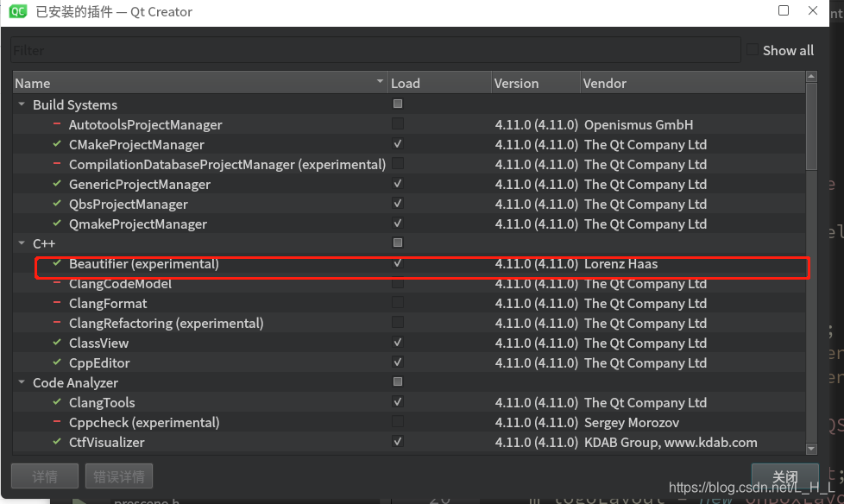The width and height of the screenshot is (844, 504).
Task: Click the red dash status icon beside CompilationDatabaseProjectManager
Action: tap(56, 164)
